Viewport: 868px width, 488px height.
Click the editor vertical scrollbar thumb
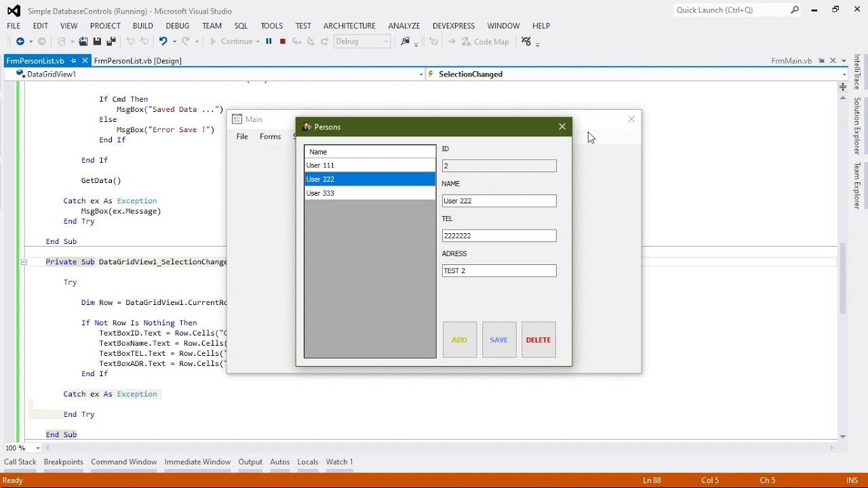point(843,278)
